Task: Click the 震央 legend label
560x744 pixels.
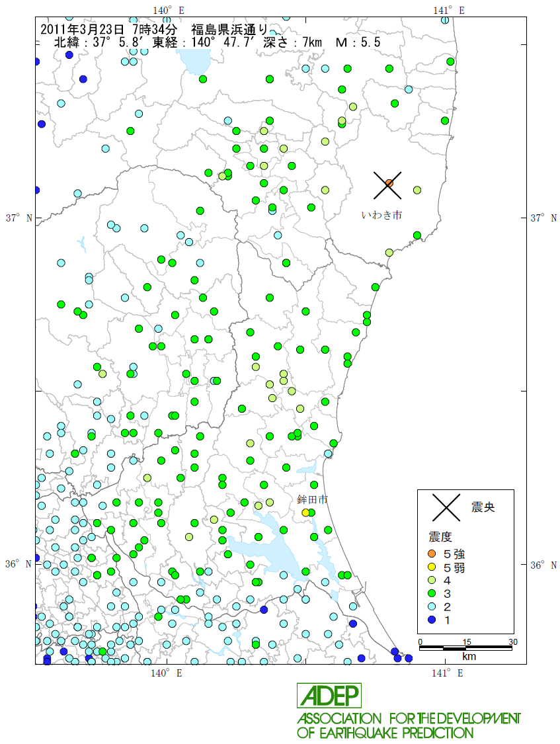Action: click(x=483, y=507)
